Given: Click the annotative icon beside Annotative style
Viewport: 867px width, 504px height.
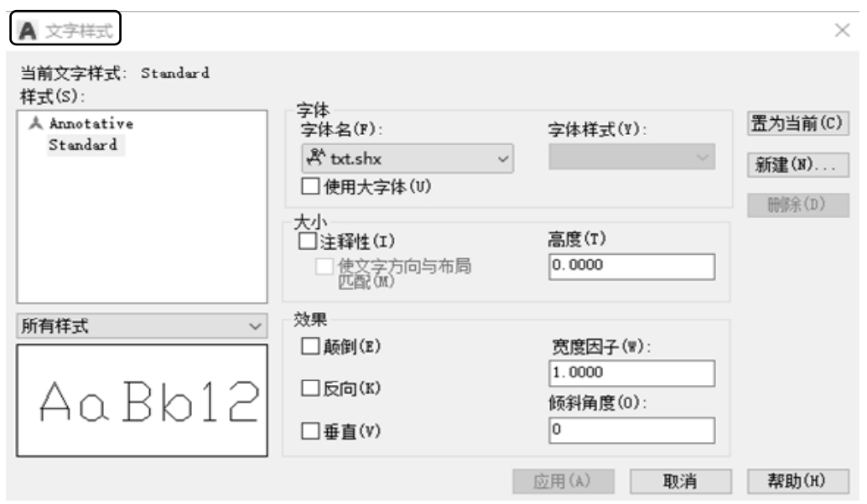Looking at the screenshot, I should point(34,124).
